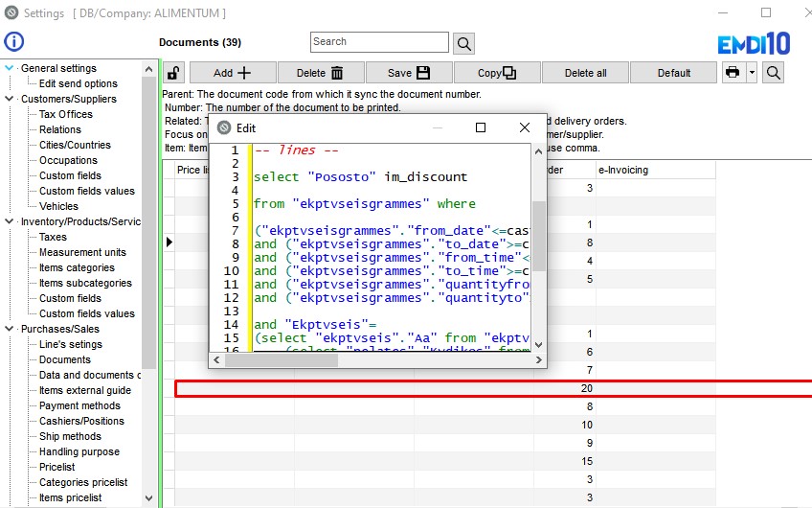The image size is (812, 508).
Task: Click the Delete all button
Action: (x=585, y=73)
